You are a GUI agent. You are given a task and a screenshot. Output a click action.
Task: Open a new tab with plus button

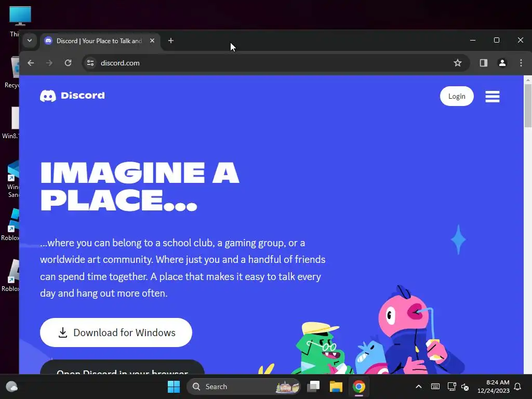coord(171,41)
